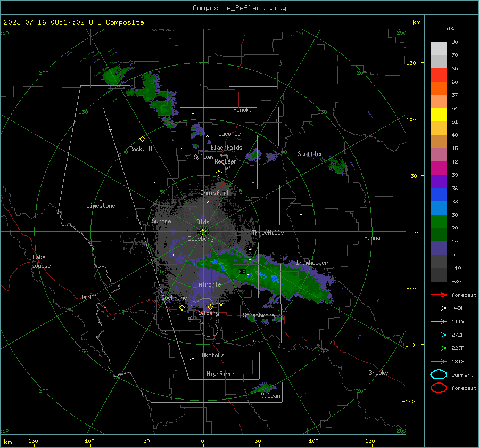This screenshot has width=479, height=448.
Task: Click the red forecast ellipse icon
Action: tap(439, 388)
